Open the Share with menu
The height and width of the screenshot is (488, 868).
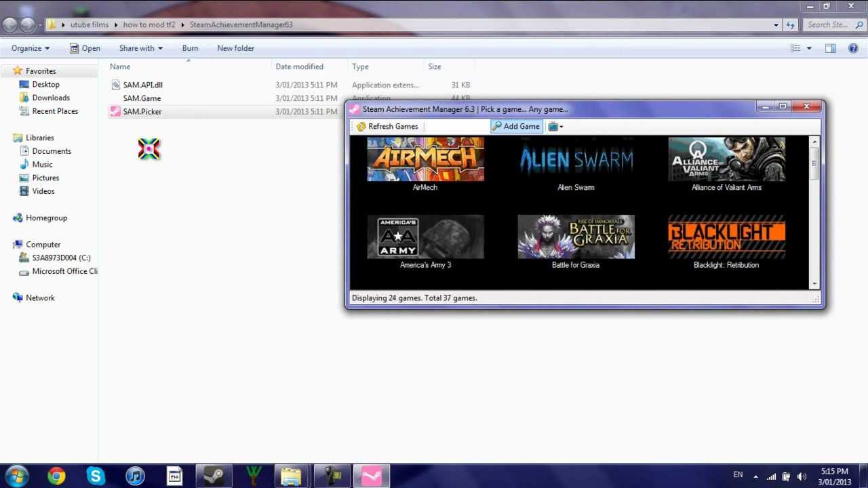click(141, 48)
